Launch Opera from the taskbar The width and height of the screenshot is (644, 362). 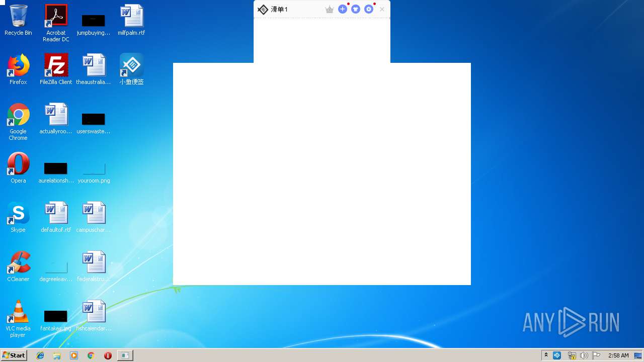pos(108,355)
